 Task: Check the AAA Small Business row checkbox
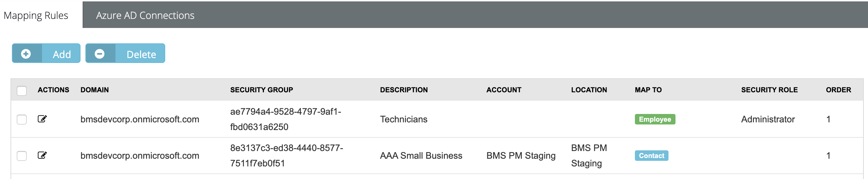pos(22,156)
